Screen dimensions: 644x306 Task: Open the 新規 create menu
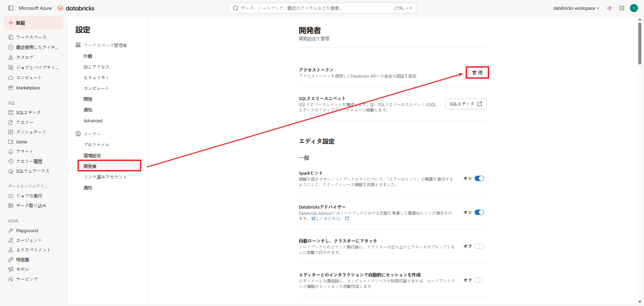(33, 23)
